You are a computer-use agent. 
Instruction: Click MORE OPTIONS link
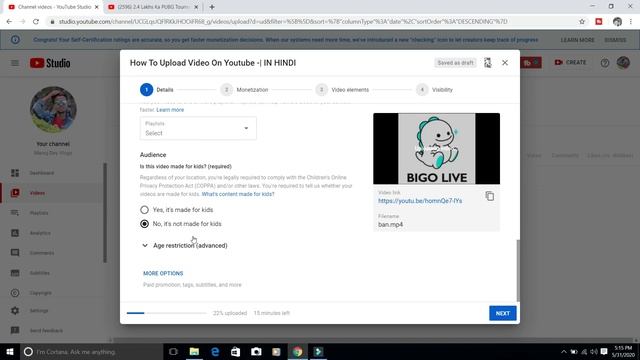coord(163,273)
